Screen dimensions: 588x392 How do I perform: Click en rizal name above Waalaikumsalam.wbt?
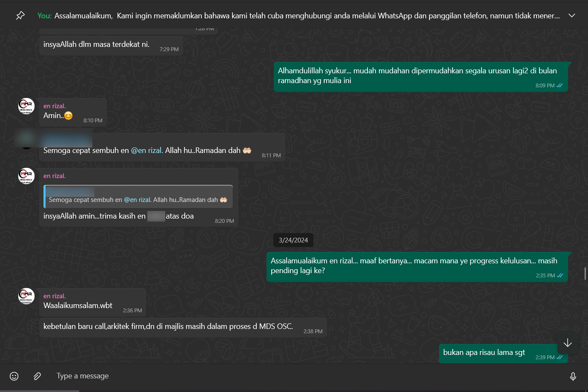[54, 296]
